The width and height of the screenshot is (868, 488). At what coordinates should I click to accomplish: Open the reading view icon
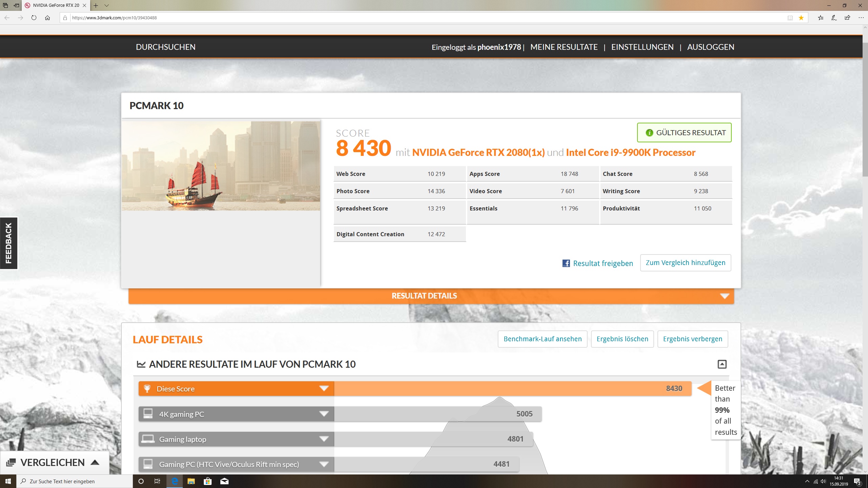[790, 18]
